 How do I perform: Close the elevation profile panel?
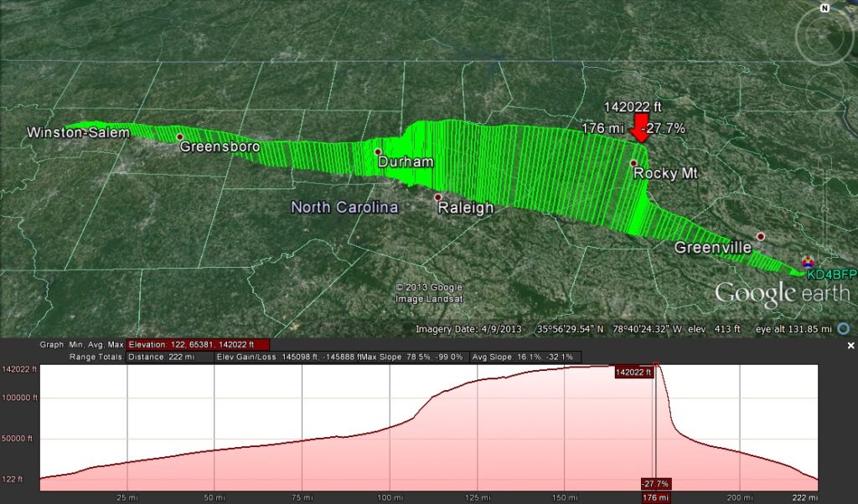point(850,345)
